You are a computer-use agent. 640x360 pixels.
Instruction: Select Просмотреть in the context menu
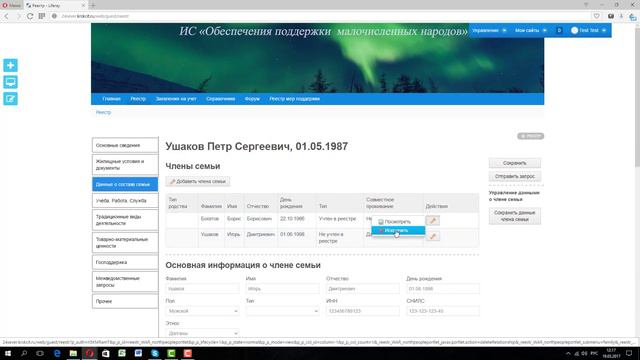tap(398, 222)
